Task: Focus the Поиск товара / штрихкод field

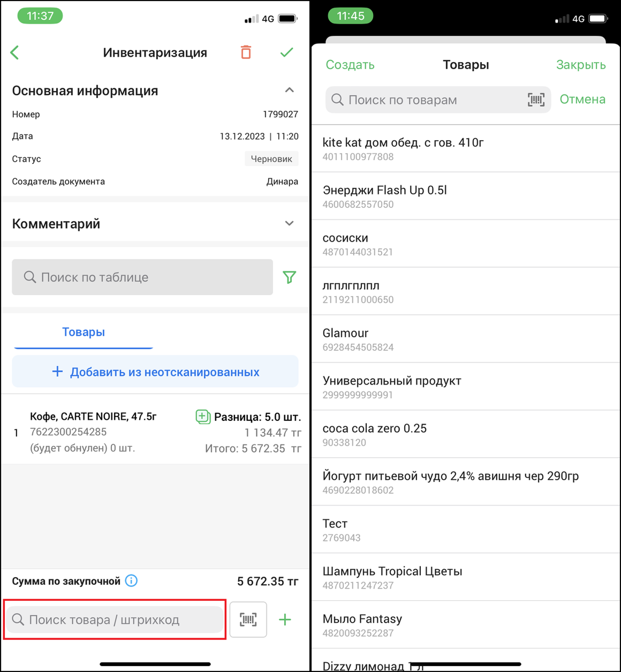Action: pyautogui.click(x=115, y=620)
